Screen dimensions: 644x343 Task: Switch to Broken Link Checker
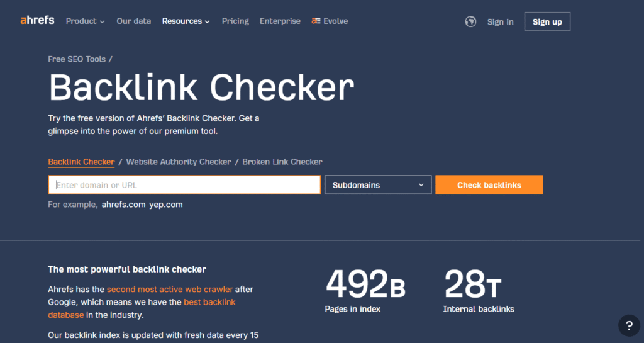pos(282,162)
